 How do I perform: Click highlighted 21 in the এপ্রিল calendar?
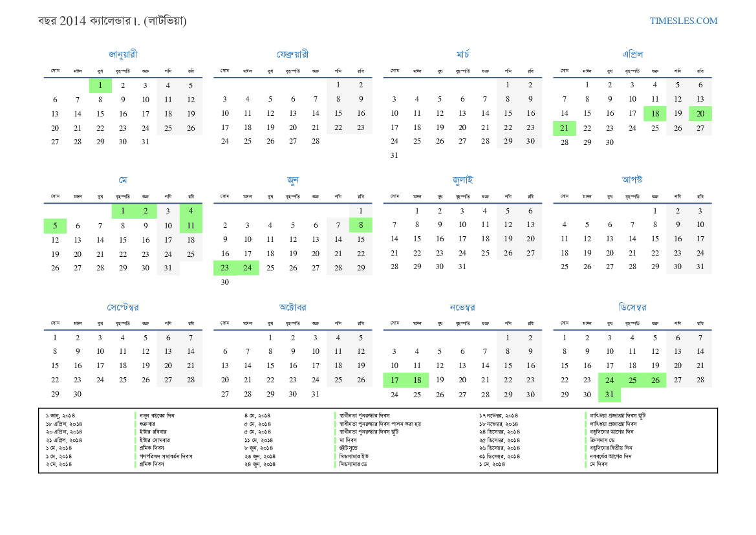tap(565, 128)
